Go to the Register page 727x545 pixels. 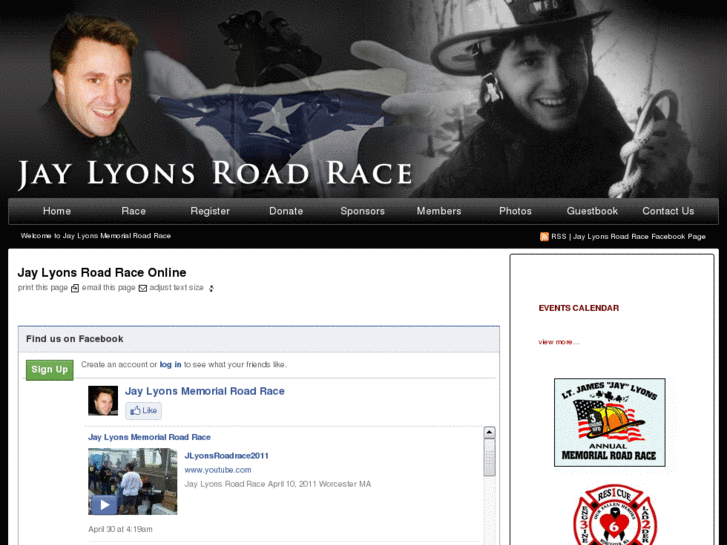(210, 211)
